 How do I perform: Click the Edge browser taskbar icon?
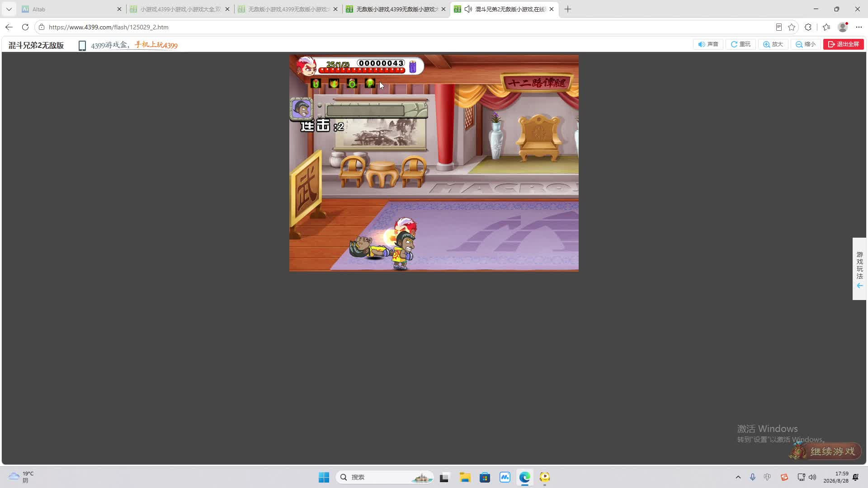(x=525, y=477)
